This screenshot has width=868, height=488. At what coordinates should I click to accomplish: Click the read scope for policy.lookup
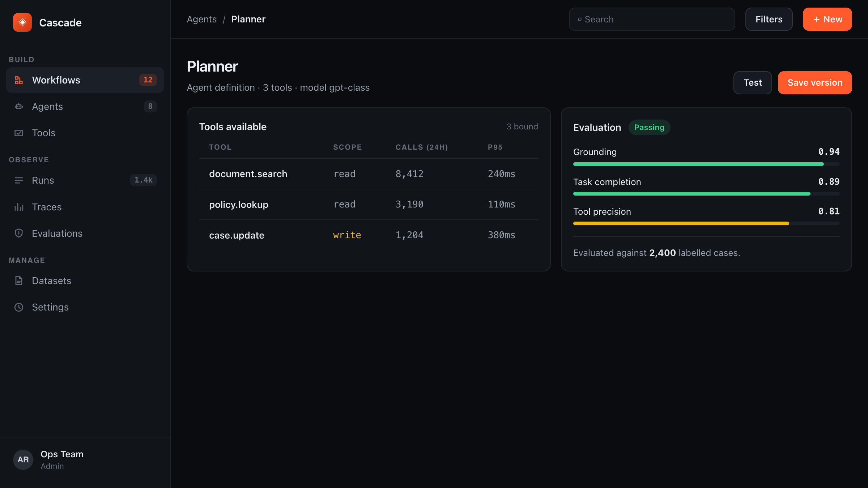(x=344, y=205)
